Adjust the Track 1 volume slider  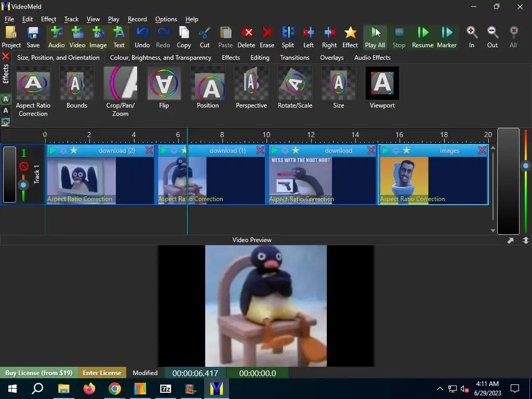(23, 185)
